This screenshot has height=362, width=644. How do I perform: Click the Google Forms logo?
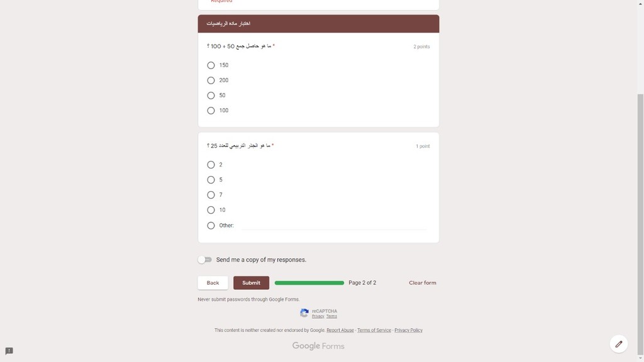click(318, 346)
